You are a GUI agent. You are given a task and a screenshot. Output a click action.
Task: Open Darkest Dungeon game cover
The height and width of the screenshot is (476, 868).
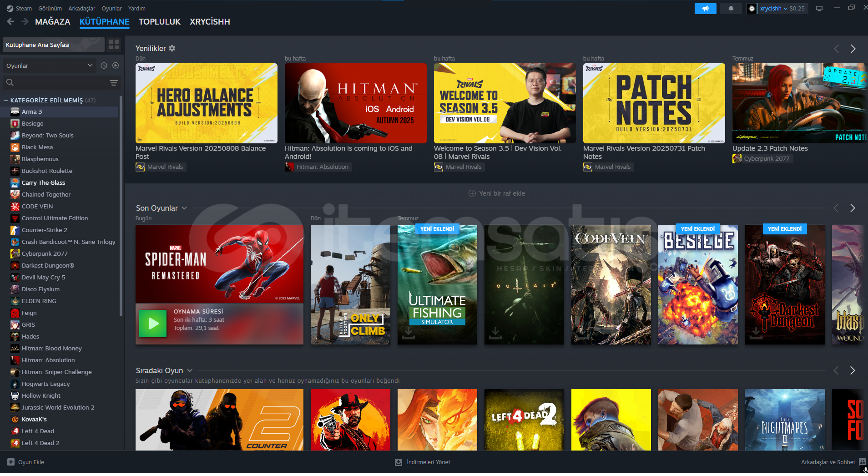[x=785, y=284]
